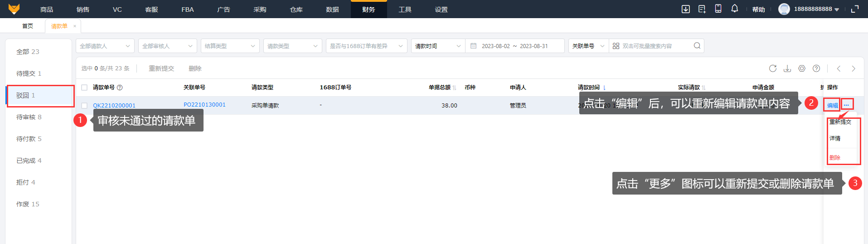Switch to the 请款单 tab
Image resolution: width=868 pixels, height=244 pixels.
click(59, 26)
